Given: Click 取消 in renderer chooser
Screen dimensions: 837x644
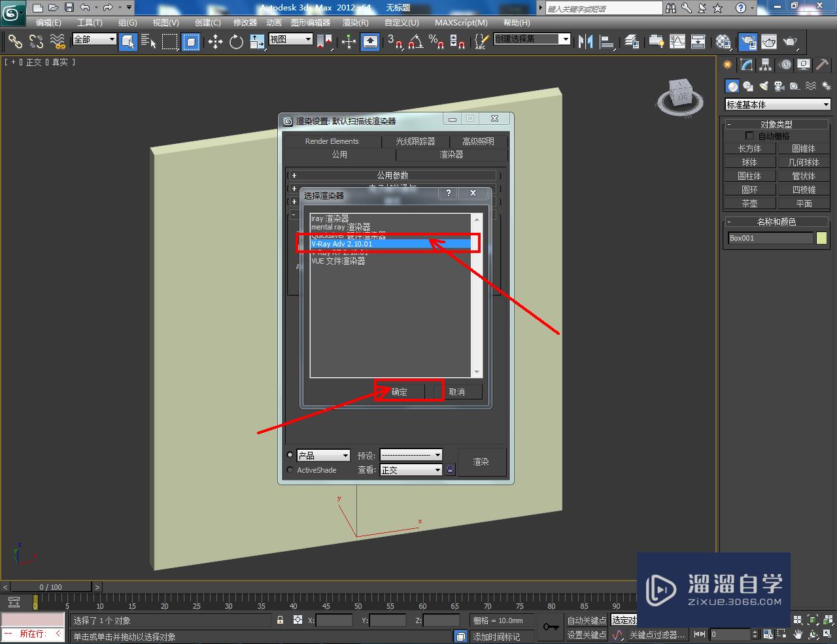Looking at the screenshot, I should point(457,392).
